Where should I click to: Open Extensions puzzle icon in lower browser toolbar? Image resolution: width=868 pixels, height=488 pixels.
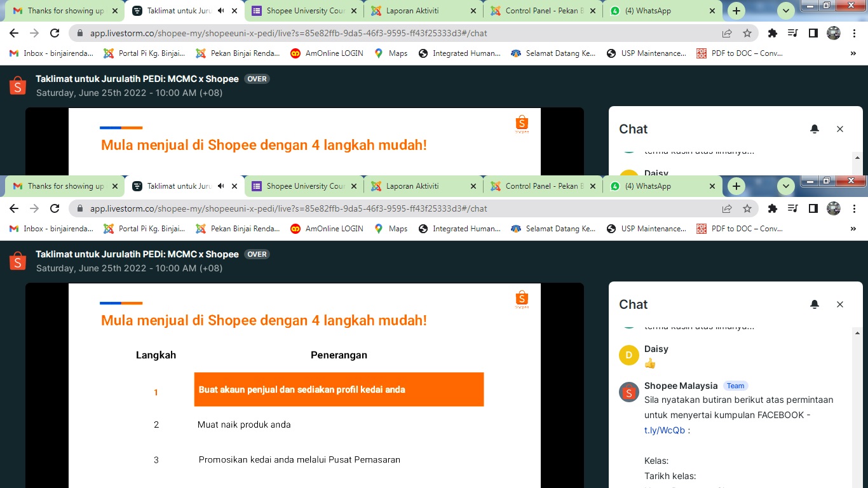coord(773,208)
